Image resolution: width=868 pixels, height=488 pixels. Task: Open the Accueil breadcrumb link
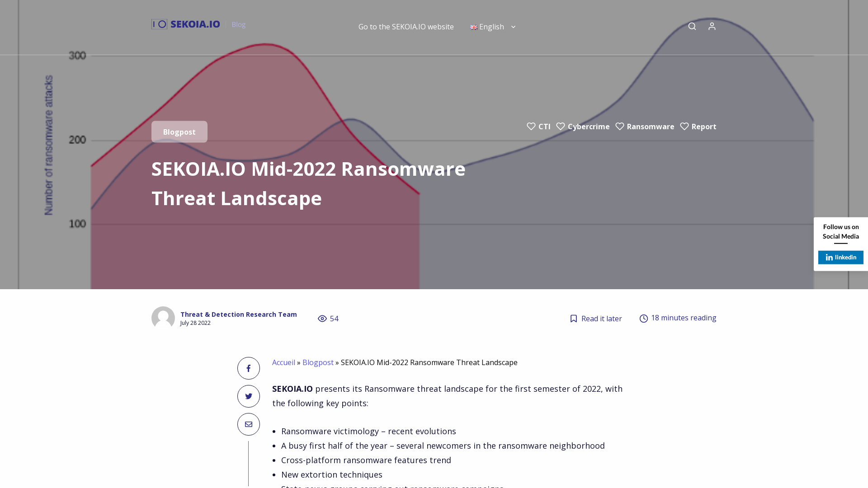click(x=283, y=362)
